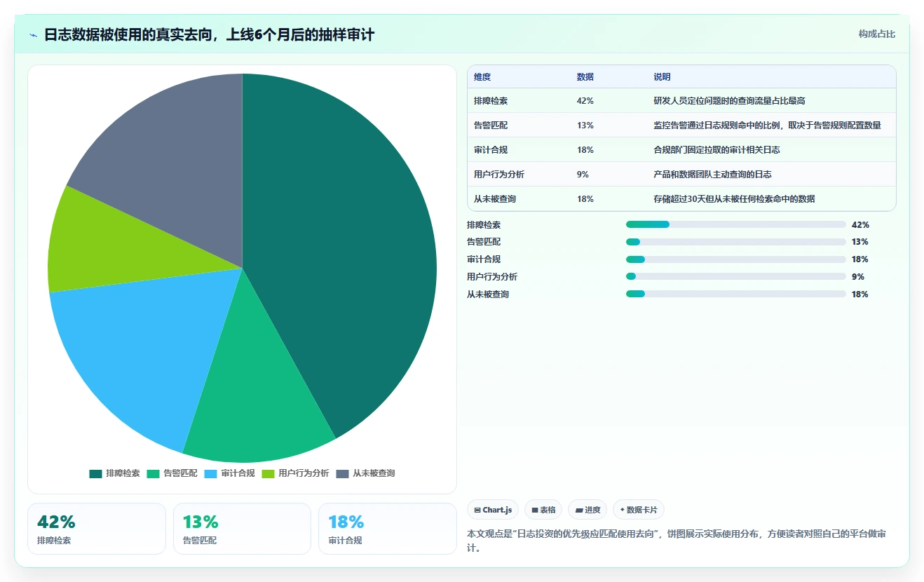Click the description 合规部门固定拉取的审计相关日志

tap(717, 150)
